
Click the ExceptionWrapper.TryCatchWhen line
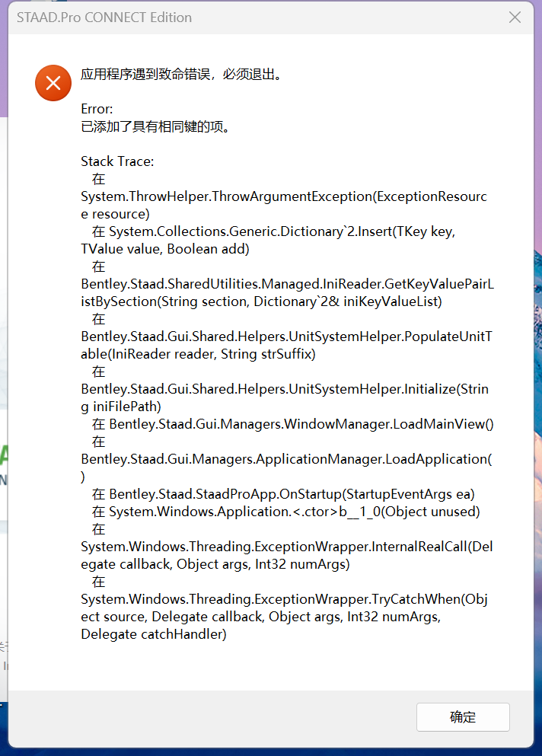[285, 599]
